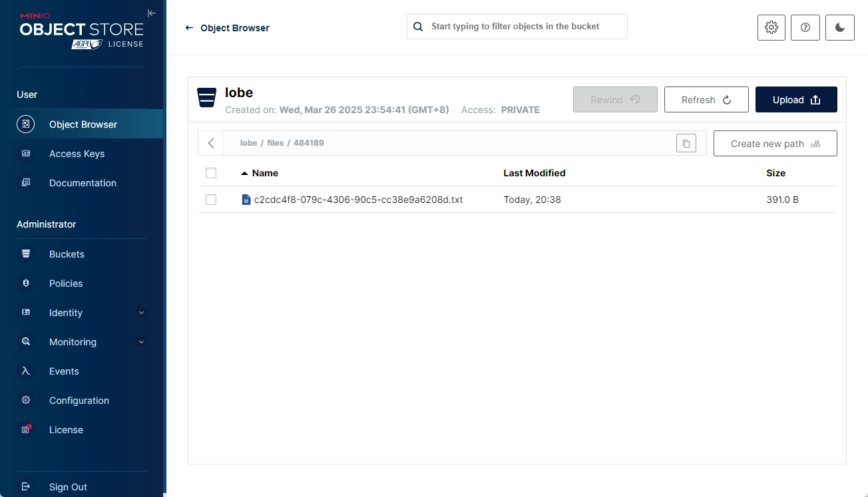Expand the Monitoring submenu
The height and width of the screenshot is (497, 868).
141,342
